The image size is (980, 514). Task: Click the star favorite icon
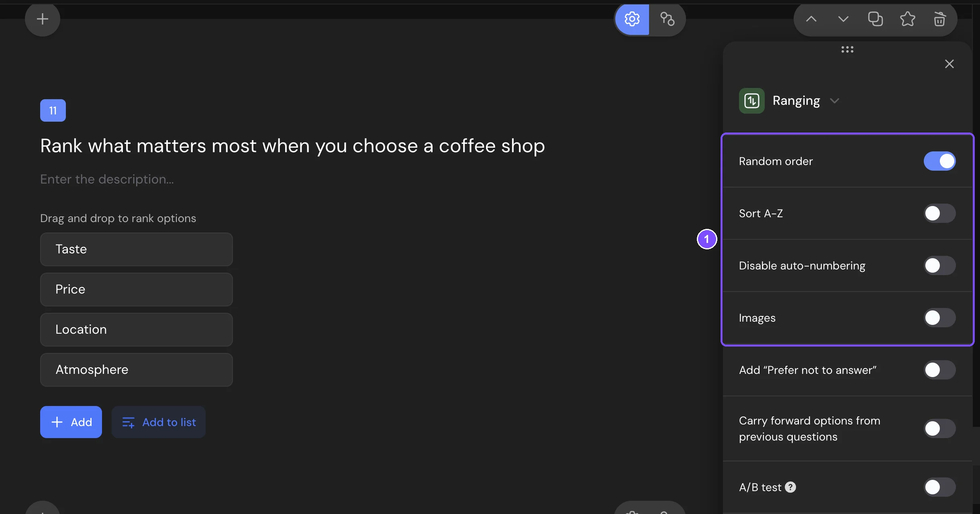[x=907, y=19]
